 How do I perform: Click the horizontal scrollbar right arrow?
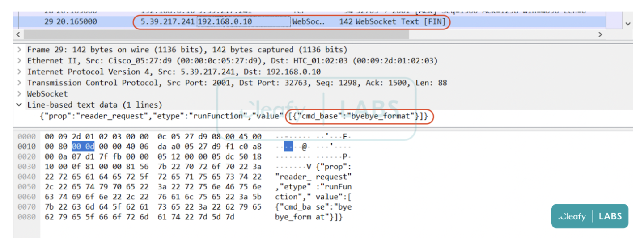[600, 34]
